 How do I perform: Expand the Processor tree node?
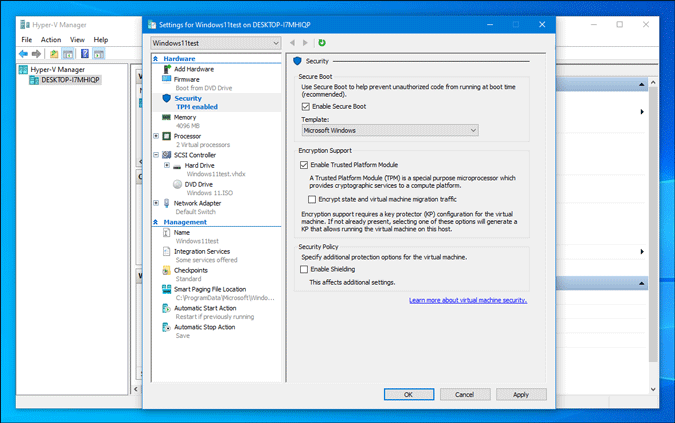[156, 136]
